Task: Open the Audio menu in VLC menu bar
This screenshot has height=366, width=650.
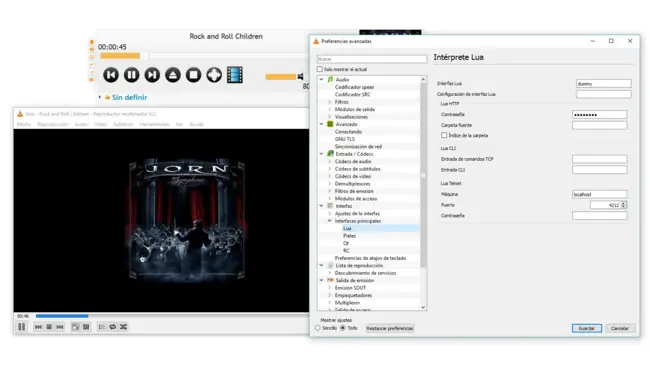Action: click(81, 124)
